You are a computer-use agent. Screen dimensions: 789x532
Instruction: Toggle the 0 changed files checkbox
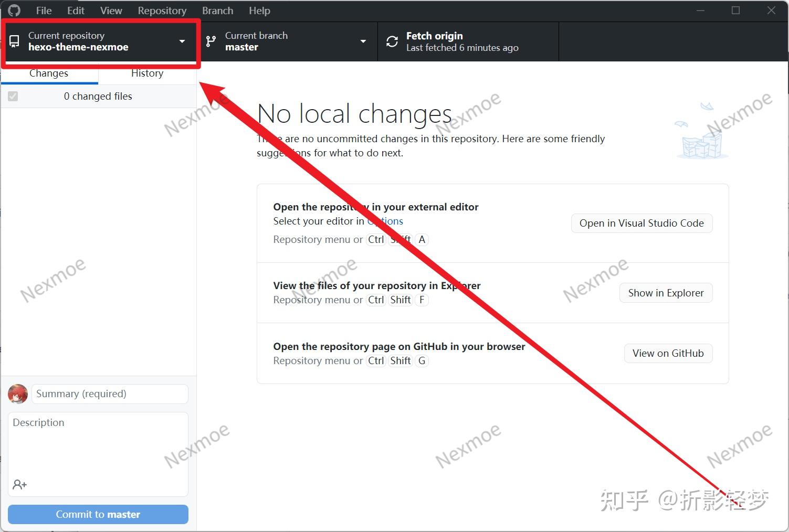13,97
